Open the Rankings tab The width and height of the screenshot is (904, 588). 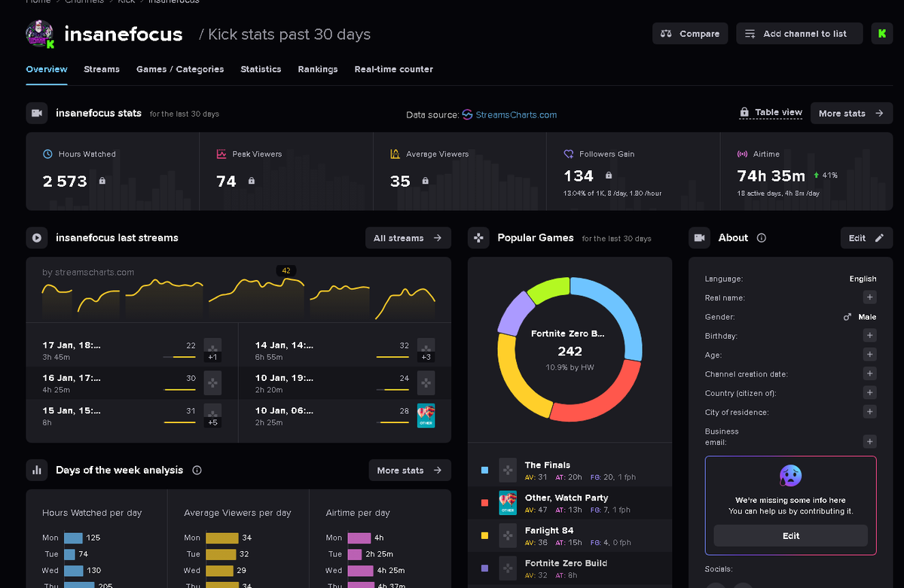click(318, 69)
